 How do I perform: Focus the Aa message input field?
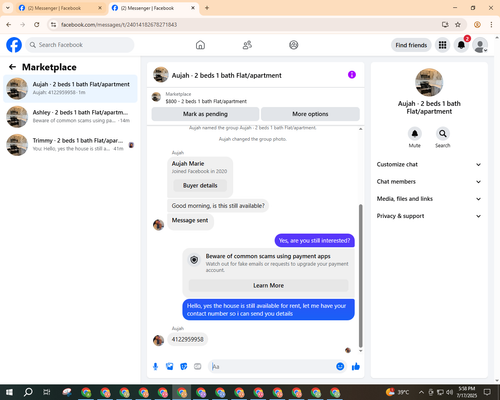point(272,367)
